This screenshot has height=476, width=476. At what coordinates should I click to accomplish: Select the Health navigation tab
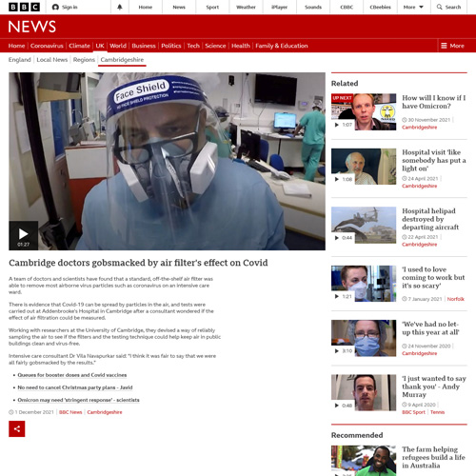(x=241, y=46)
